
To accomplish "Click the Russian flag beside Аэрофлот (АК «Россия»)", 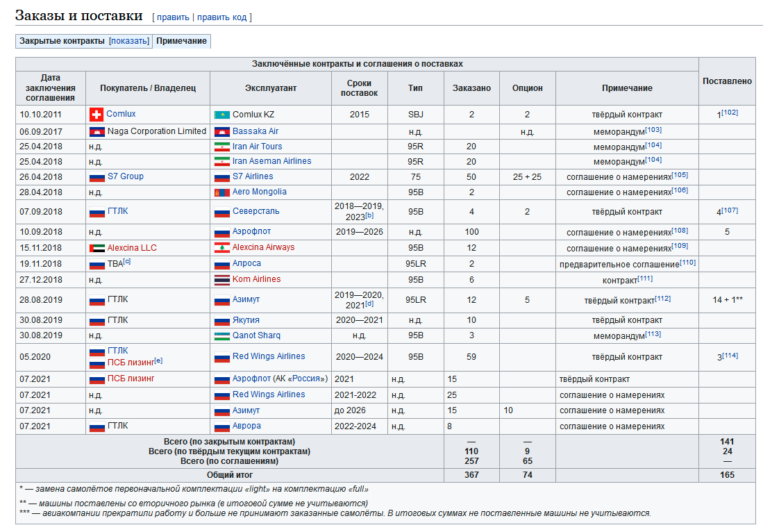I will [222, 379].
